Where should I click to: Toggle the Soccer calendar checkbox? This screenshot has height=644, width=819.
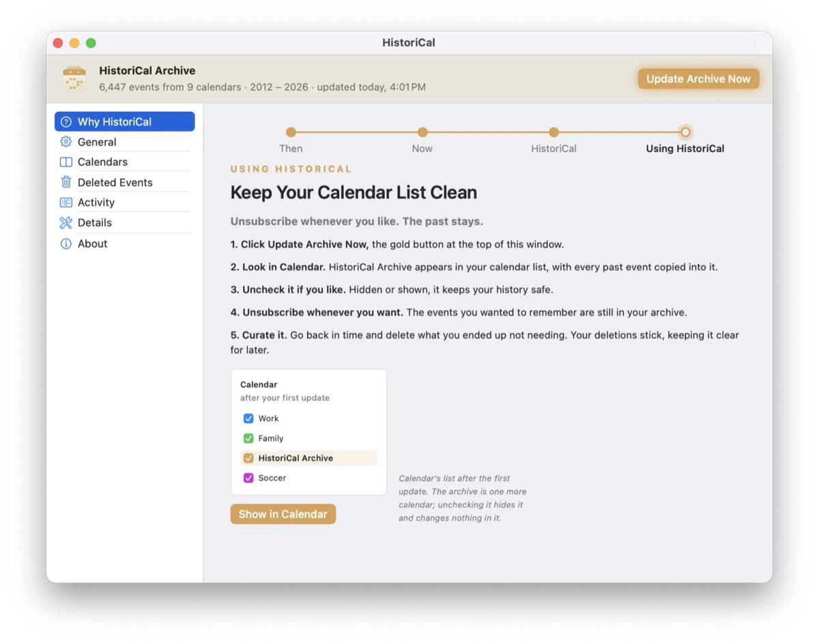pyautogui.click(x=248, y=478)
